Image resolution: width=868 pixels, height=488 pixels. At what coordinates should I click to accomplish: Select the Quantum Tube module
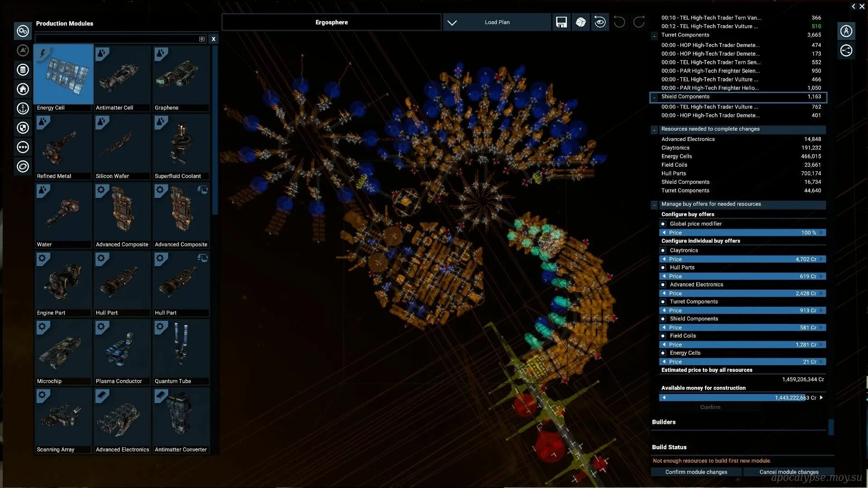click(181, 352)
